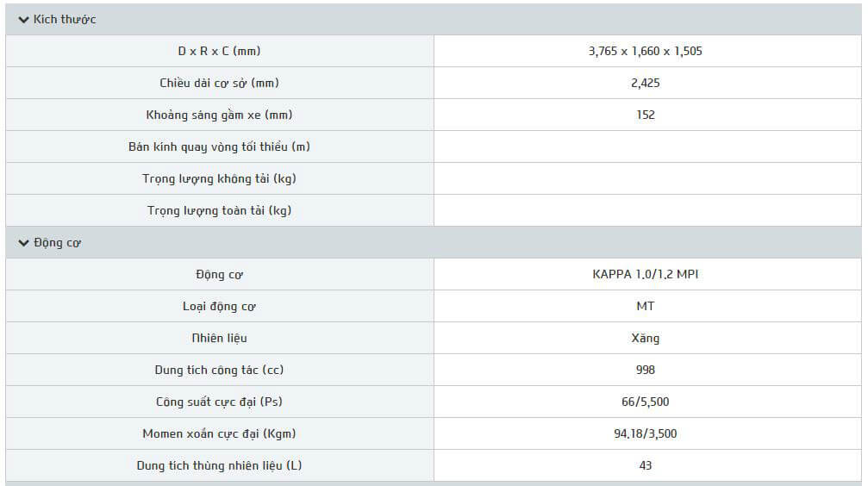868x486 pixels.
Task: Click Bán kính quay vòng tối thiểu label
Action: click(x=219, y=146)
